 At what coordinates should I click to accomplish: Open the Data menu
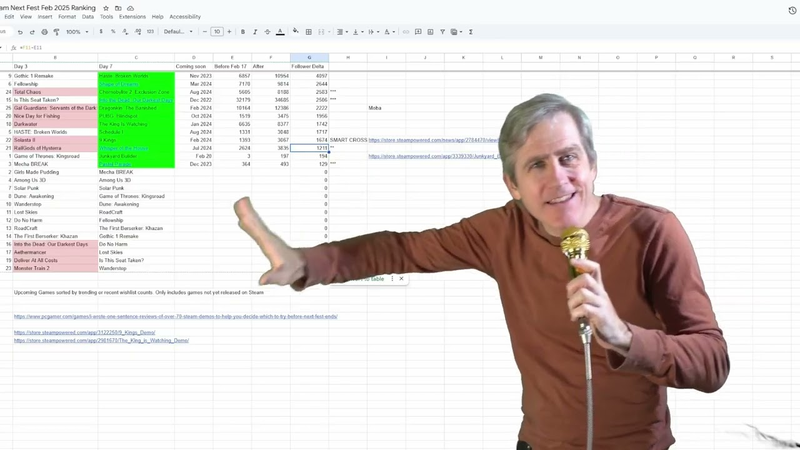pos(88,17)
